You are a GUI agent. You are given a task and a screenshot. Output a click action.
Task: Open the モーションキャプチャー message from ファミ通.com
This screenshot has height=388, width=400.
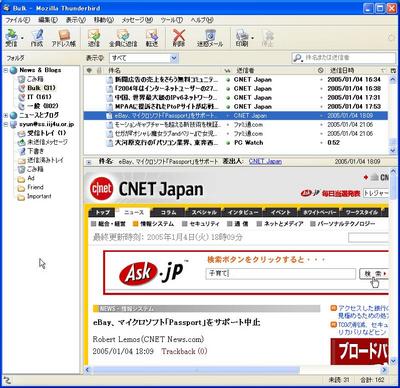235,125
